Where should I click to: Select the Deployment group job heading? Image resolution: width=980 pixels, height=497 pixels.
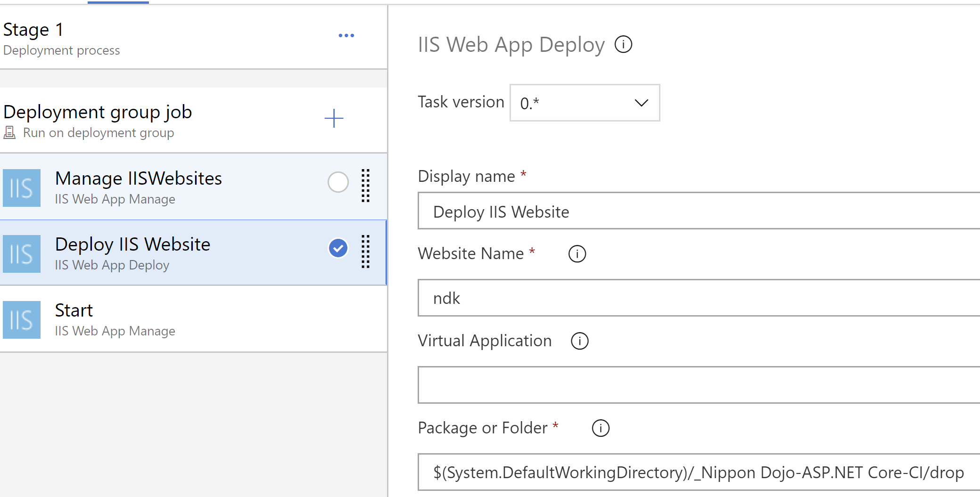98,113
